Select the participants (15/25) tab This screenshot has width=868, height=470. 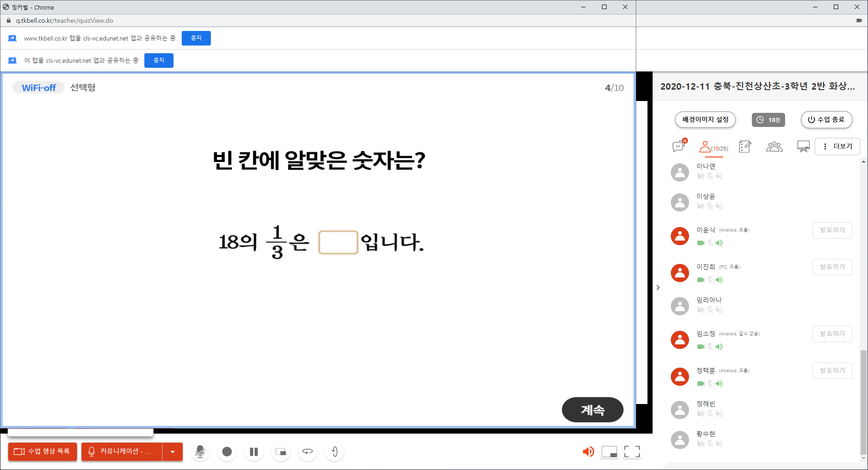click(x=714, y=147)
